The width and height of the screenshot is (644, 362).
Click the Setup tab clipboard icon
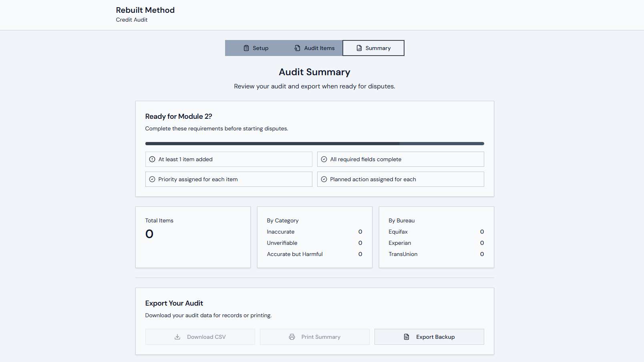(x=246, y=48)
